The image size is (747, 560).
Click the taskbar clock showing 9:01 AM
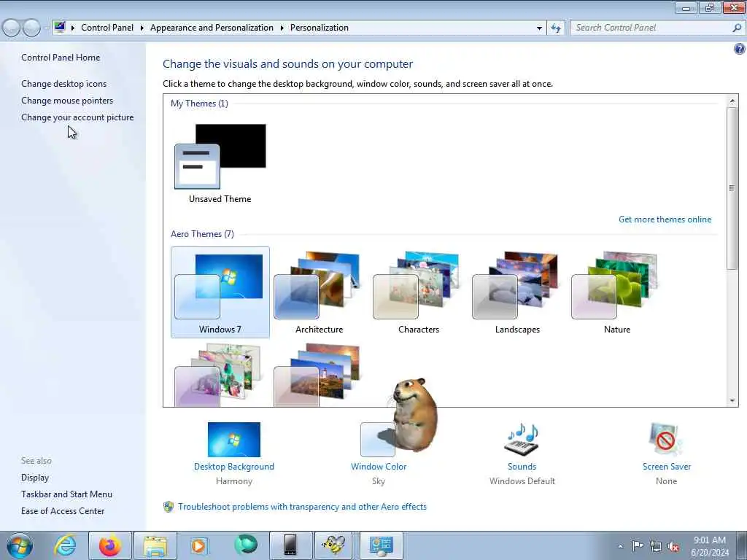709,546
